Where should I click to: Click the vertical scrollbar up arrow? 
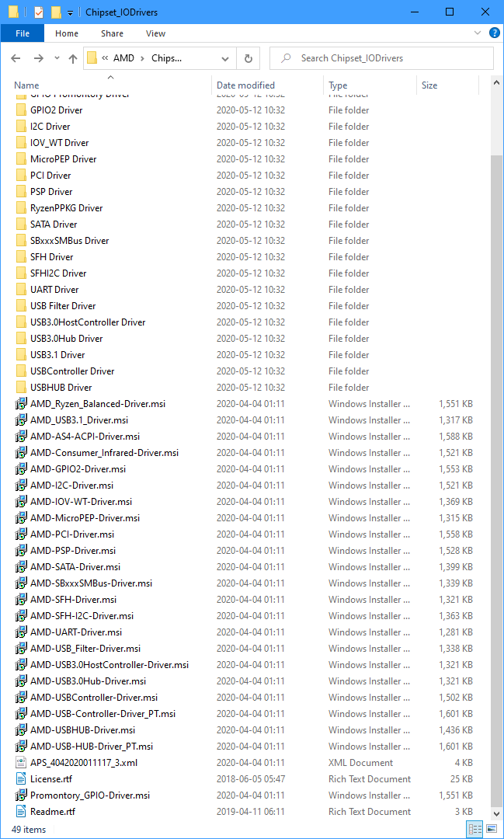click(x=496, y=83)
